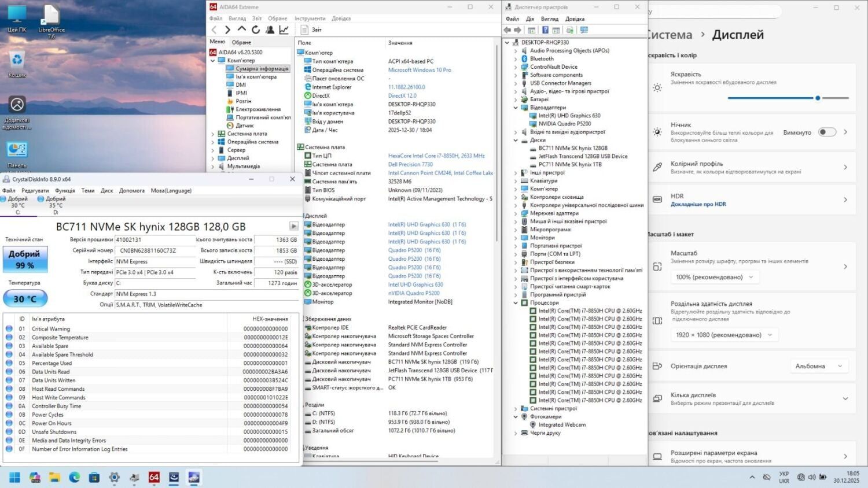Open the Альбомна orientation dropdown
868x488 pixels.
818,366
